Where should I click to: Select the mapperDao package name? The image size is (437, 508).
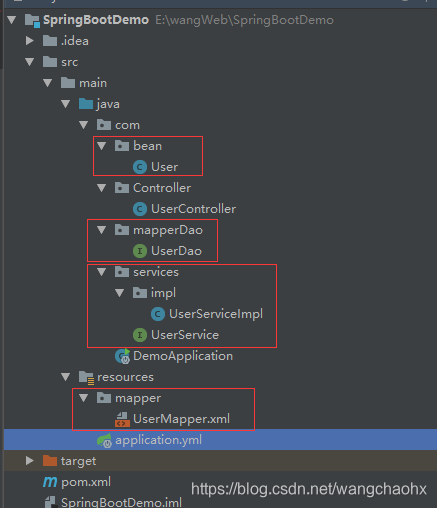tap(168, 230)
